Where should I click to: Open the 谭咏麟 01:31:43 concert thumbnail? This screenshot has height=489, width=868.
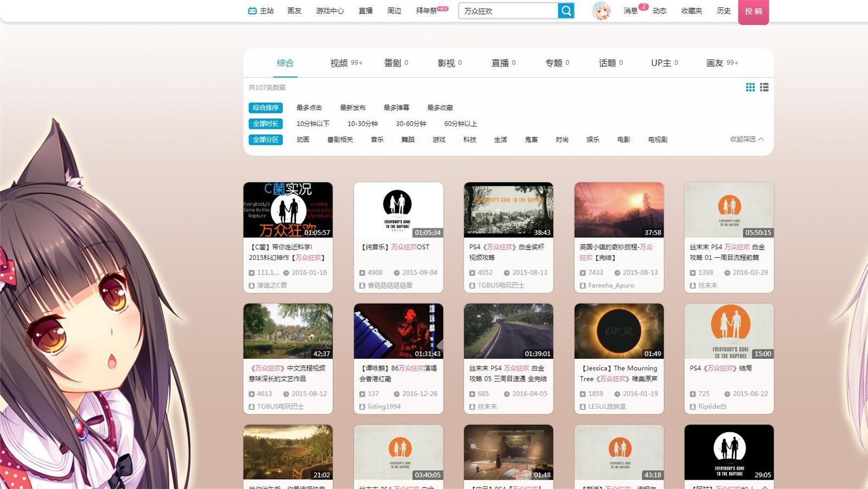398,331
